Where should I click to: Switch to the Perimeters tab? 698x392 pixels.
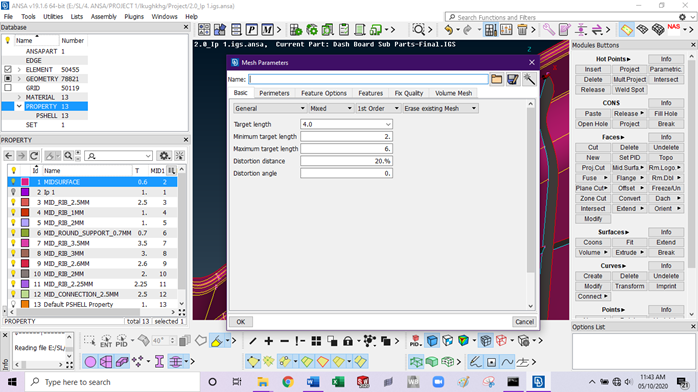point(274,93)
